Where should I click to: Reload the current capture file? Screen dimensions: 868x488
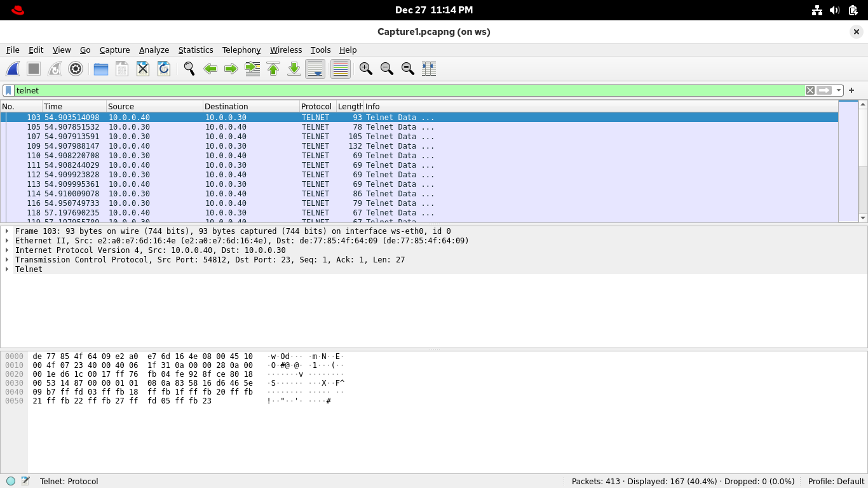(x=164, y=69)
